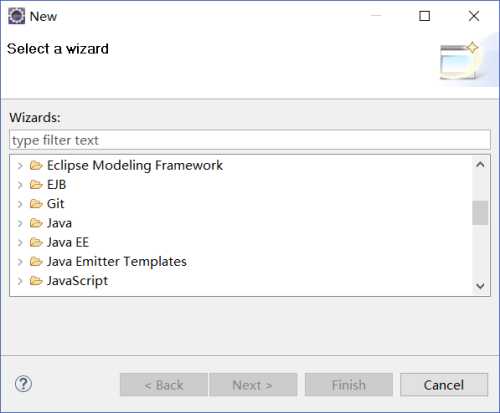Expand the JavaScript category chevron
500x413 pixels.
click(20, 281)
